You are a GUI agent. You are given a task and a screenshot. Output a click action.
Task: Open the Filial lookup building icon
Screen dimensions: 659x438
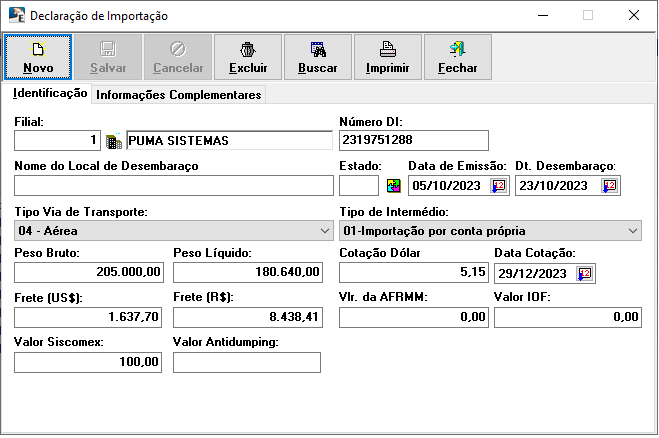[113, 141]
